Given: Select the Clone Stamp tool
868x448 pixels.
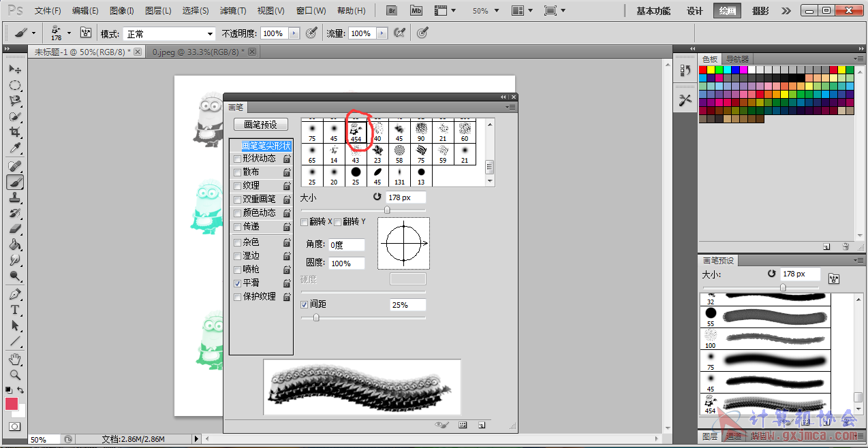Looking at the screenshot, I should pyautogui.click(x=14, y=197).
